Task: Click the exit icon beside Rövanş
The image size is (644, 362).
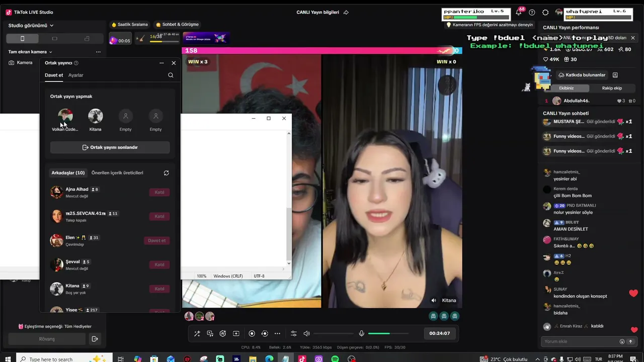Action: click(95, 339)
